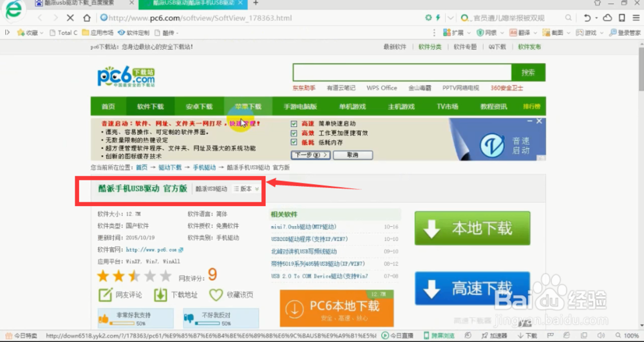Open 手游电脑版 navigation tab
The image size is (644, 342).
[x=300, y=107]
